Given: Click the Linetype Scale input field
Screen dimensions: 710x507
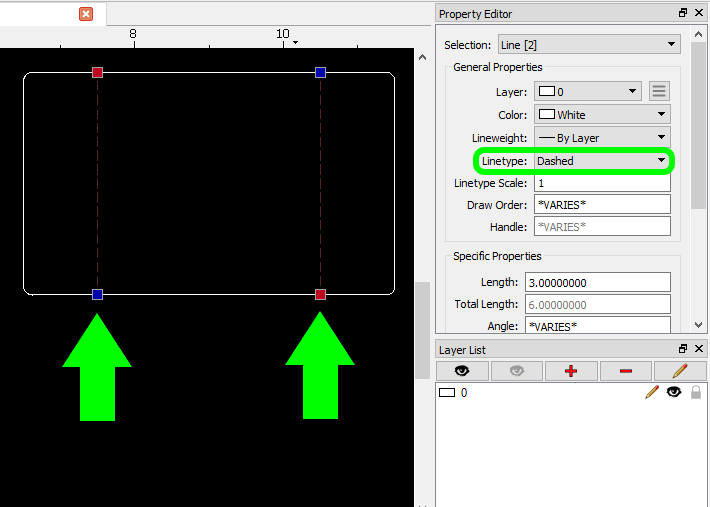Looking at the screenshot, I should pos(601,183).
